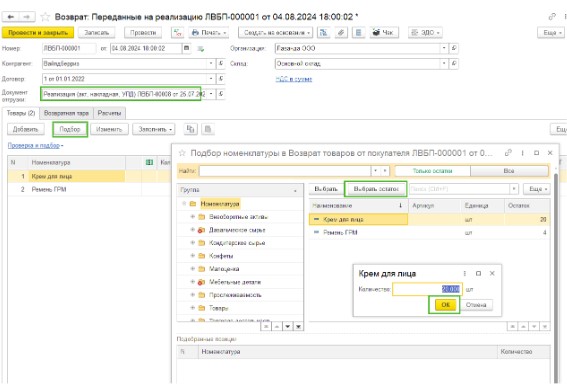Click the Проверка и подбор link

34,145
